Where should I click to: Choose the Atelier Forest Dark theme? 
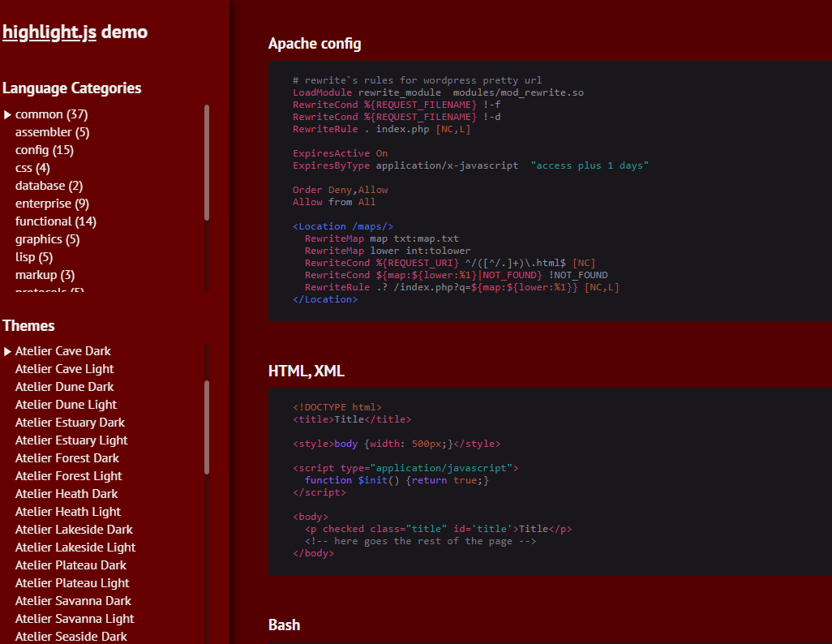(66, 458)
